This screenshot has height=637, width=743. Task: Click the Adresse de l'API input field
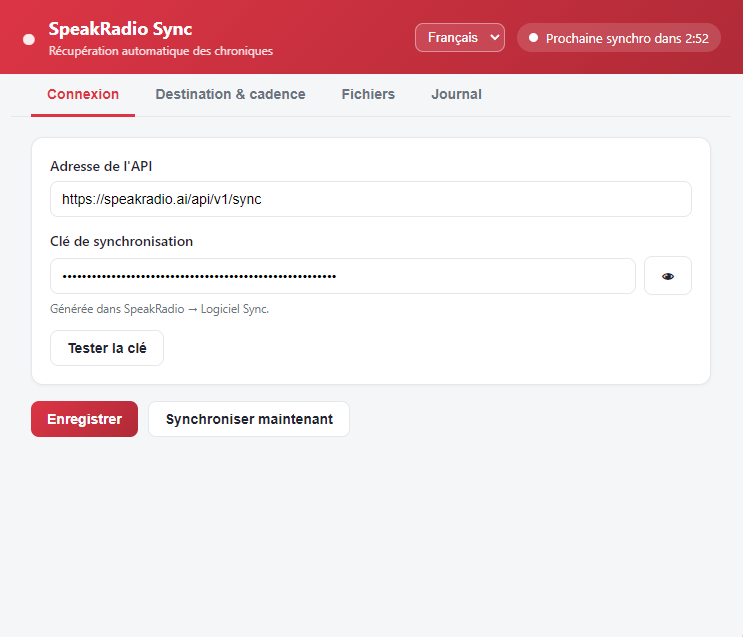coord(371,199)
